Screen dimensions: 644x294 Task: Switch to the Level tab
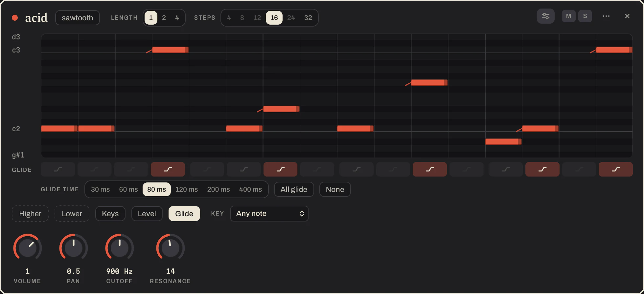click(x=147, y=214)
